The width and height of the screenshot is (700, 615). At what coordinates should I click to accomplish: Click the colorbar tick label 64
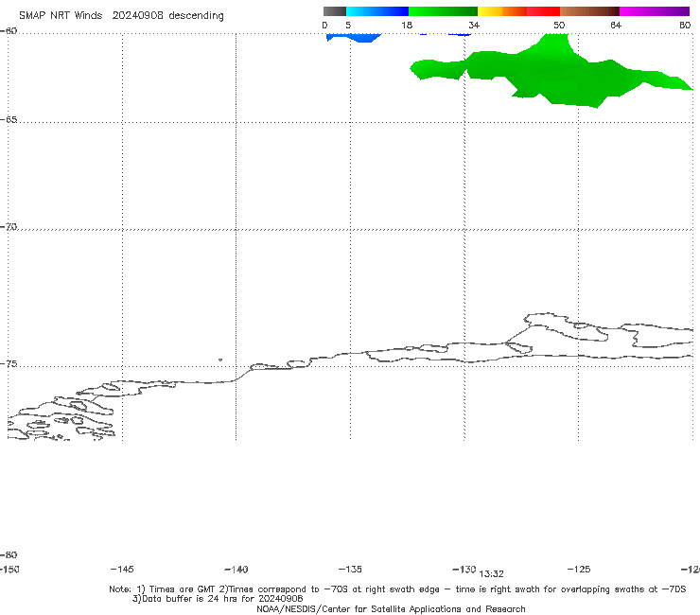[616, 25]
